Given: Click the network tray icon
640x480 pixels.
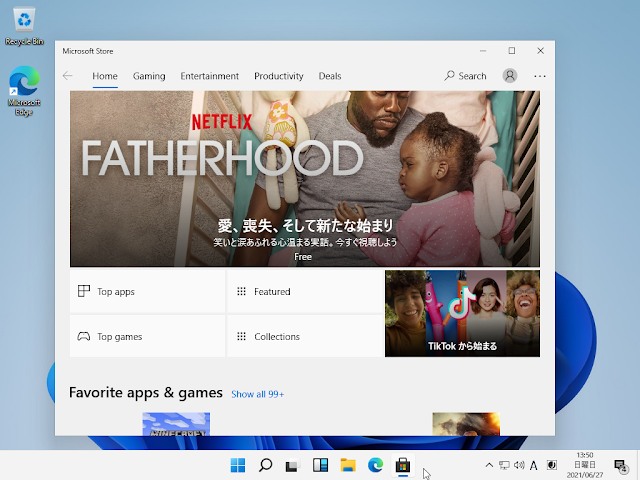Looking at the screenshot, I should (x=504, y=465).
